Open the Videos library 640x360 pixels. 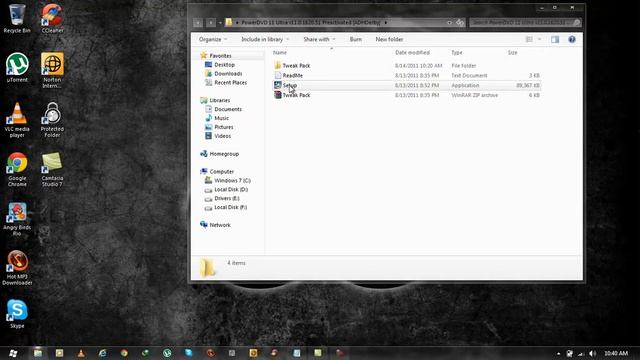[222, 136]
